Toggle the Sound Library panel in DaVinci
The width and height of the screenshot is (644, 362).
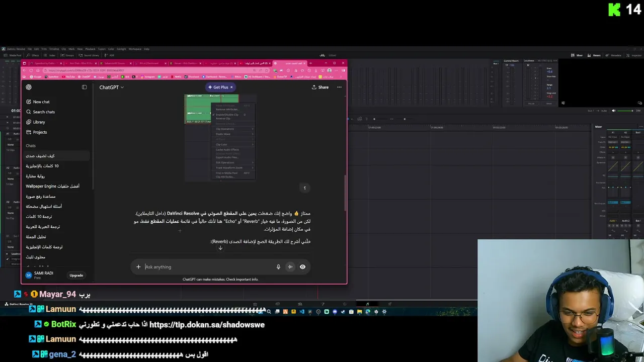(x=90, y=55)
